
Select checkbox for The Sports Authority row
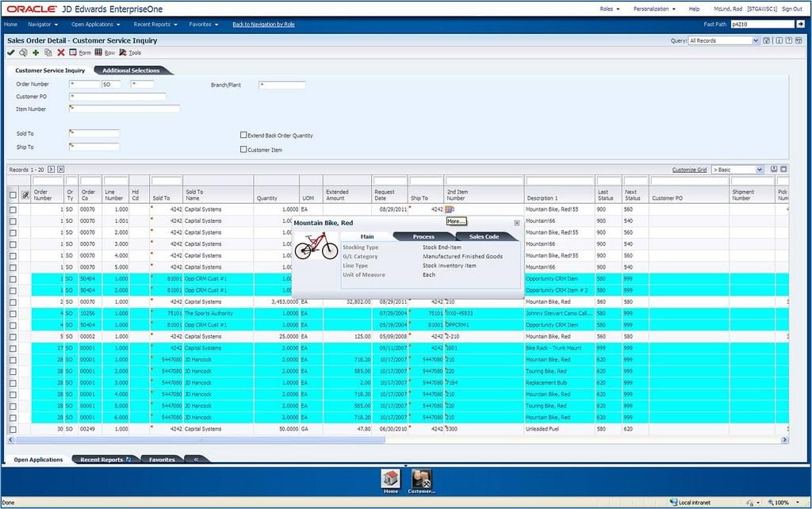[x=13, y=314]
